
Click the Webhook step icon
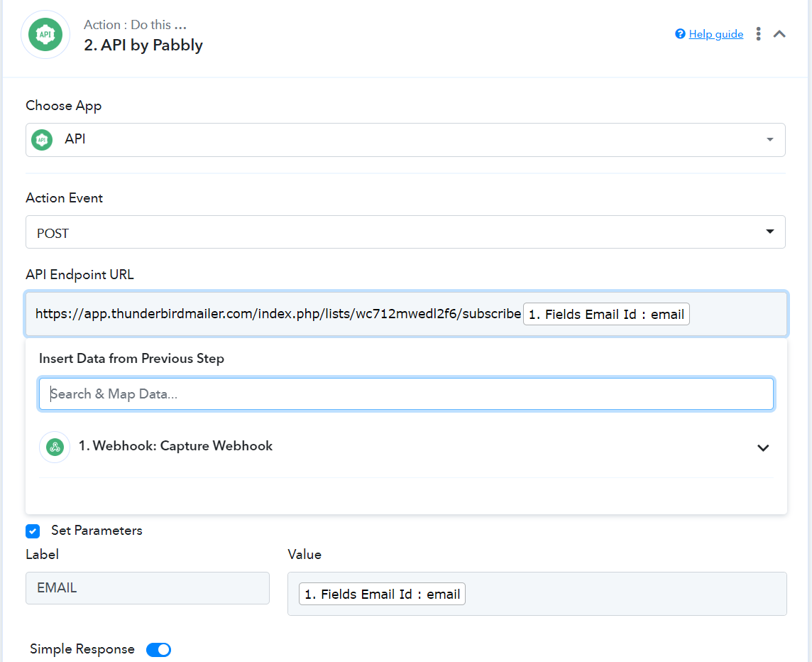click(x=55, y=447)
